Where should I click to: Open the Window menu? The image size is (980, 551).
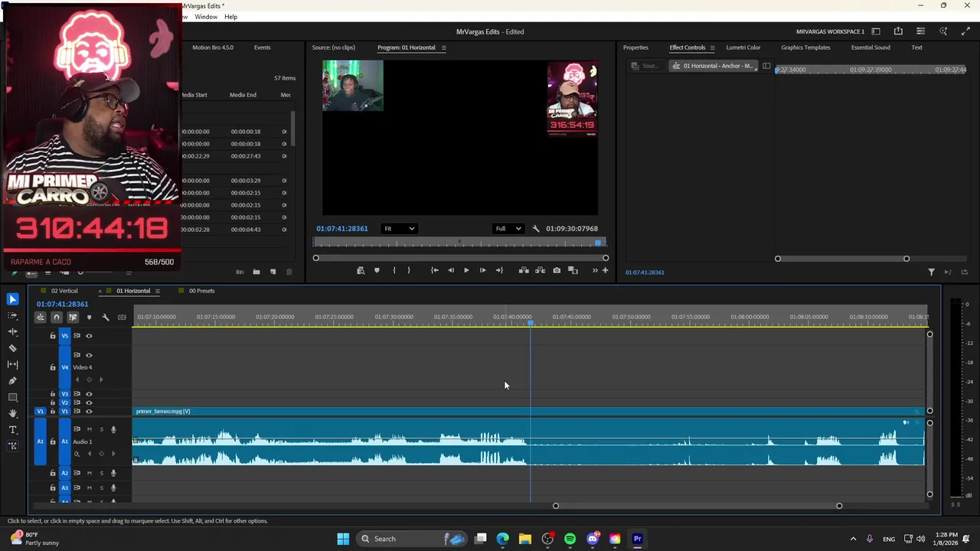pos(206,17)
